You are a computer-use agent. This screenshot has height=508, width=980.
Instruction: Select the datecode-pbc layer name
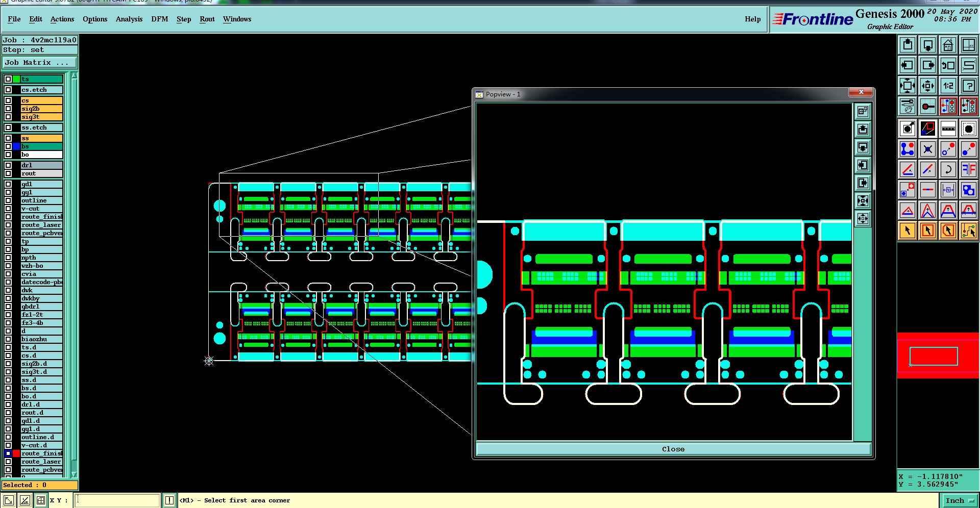[42, 282]
